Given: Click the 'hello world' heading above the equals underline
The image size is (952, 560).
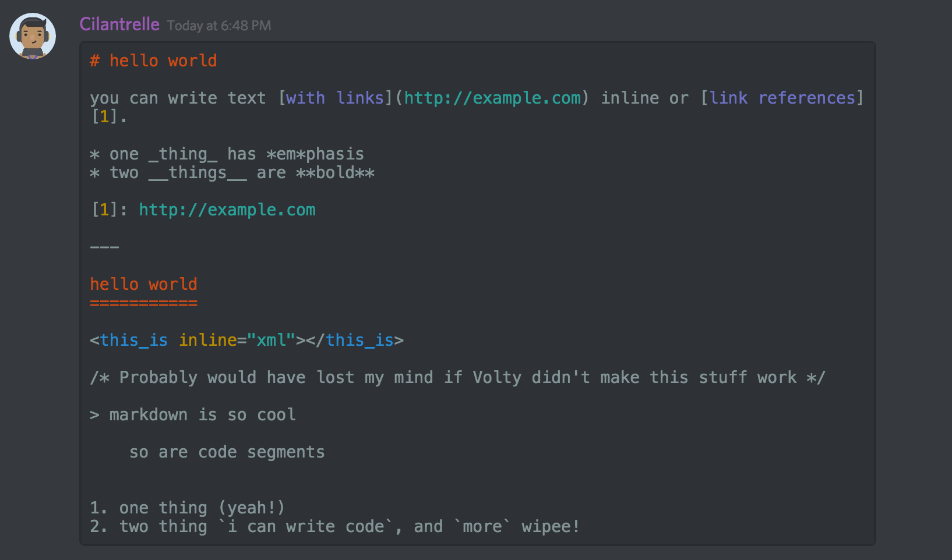Looking at the screenshot, I should coord(143,284).
